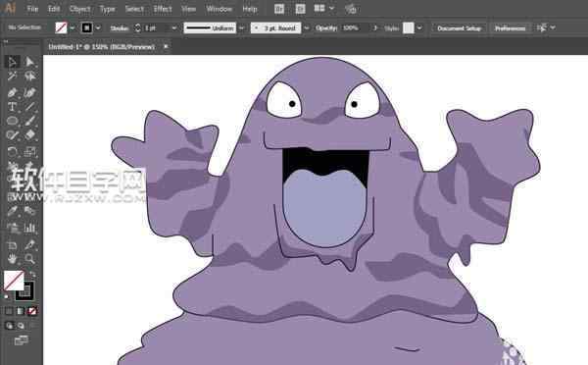Screen dimensions: 588x365
Task: Open the graphic Style dropdown arrow
Action: pyautogui.click(x=419, y=28)
